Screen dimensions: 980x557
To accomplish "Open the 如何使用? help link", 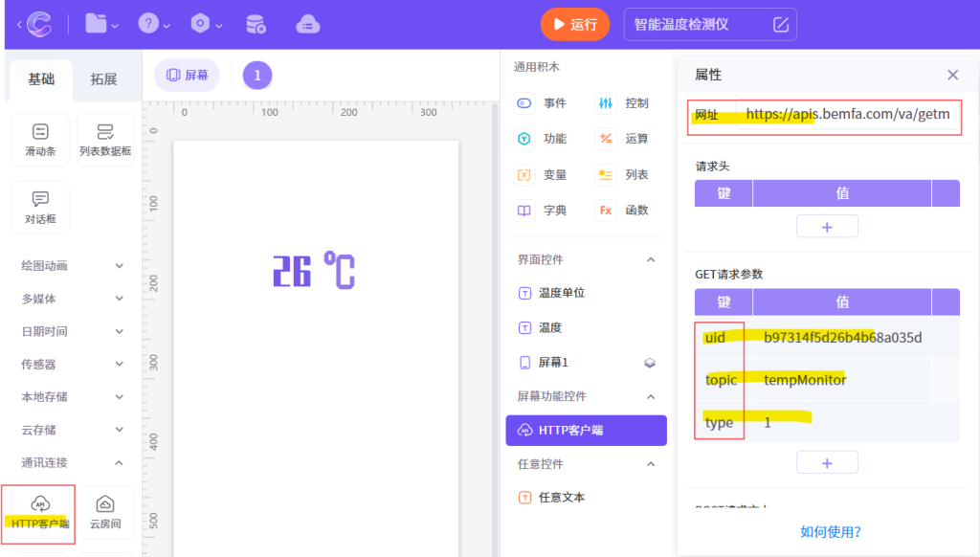I will tap(830, 532).
